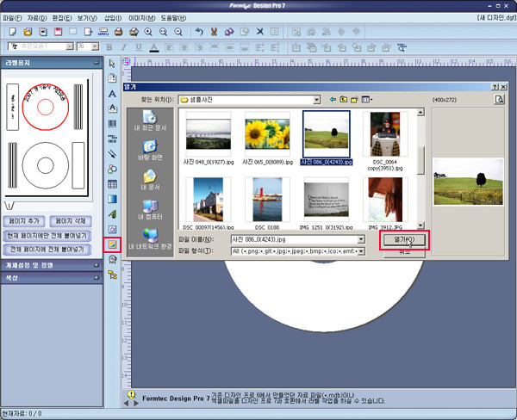The height and width of the screenshot is (420, 517).
Task: Select the text 'A' tool
Action: (x=112, y=94)
